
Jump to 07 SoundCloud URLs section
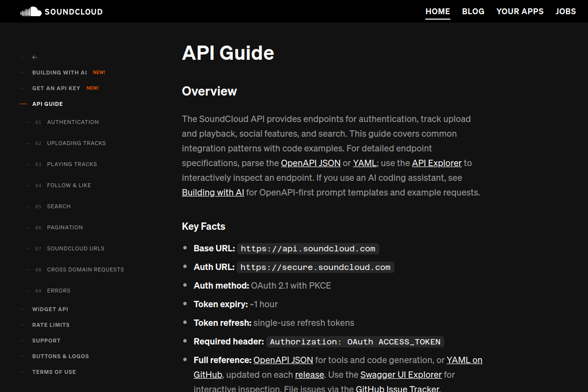[75, 248]
